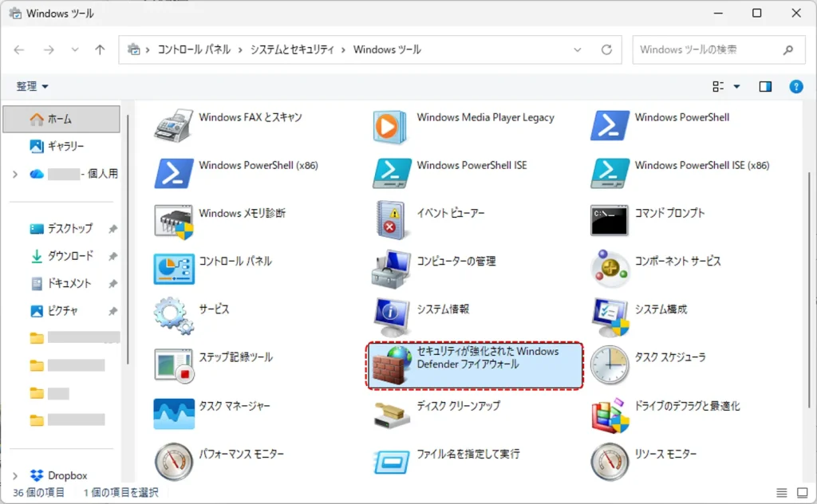Open the Windows Defender ファイアウォール icon
Screen dimensions: 817x504
392,365
